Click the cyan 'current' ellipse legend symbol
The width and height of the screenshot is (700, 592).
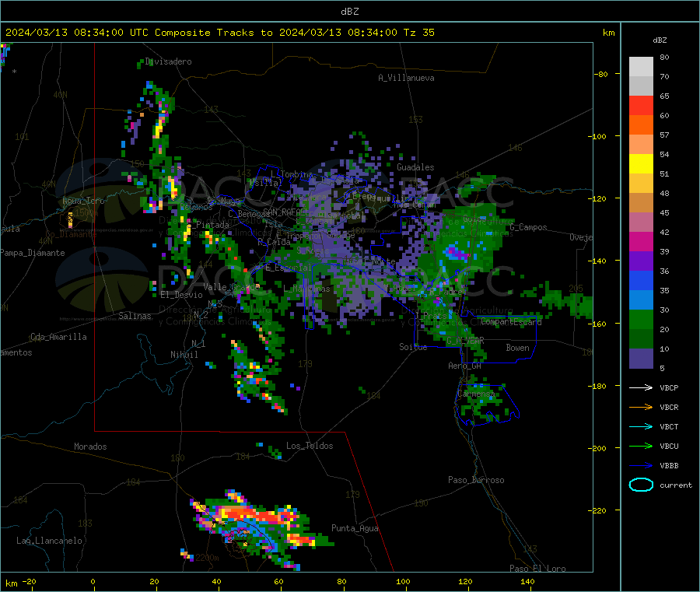641,485
